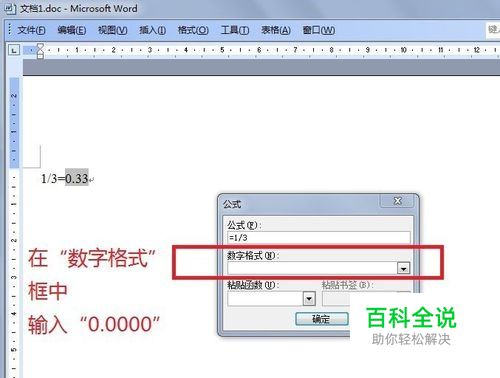Open the 表格(A) menu
This screenshot has height=378, width=500.
coord(276,30)
